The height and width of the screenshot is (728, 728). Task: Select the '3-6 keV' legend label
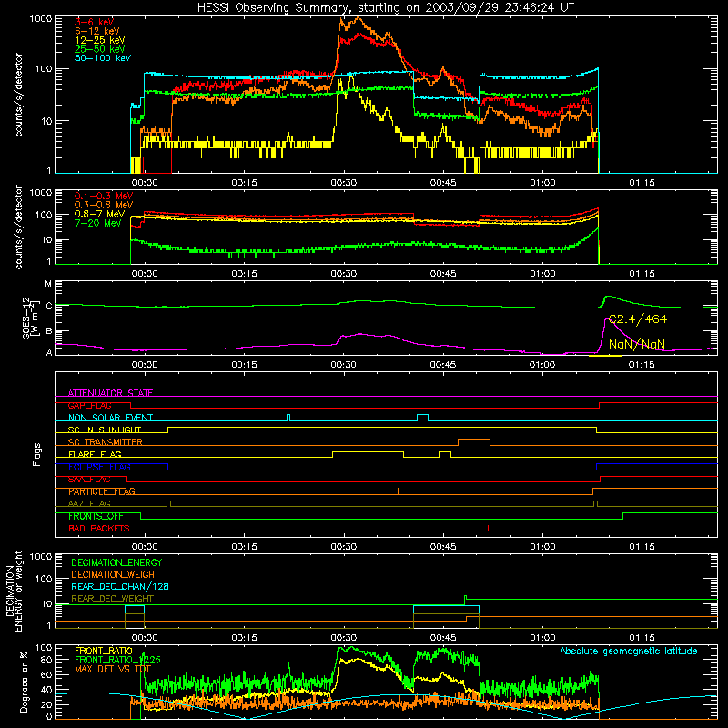(x=95, y=22)
